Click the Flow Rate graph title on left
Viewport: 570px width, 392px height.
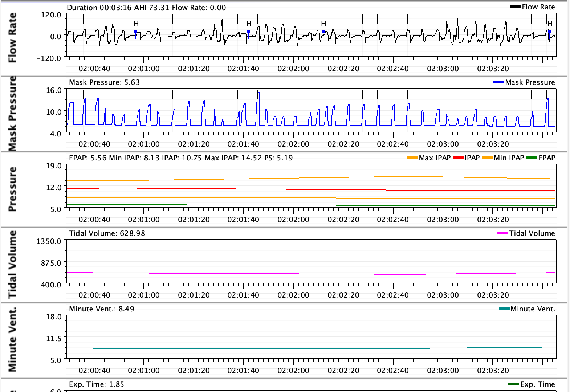tap(12, 37)
